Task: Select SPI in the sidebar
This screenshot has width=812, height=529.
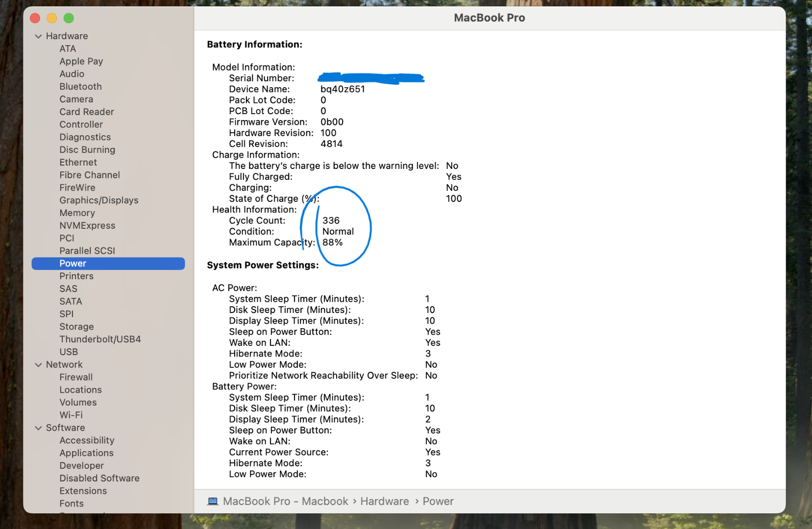Action: point(67,314)
